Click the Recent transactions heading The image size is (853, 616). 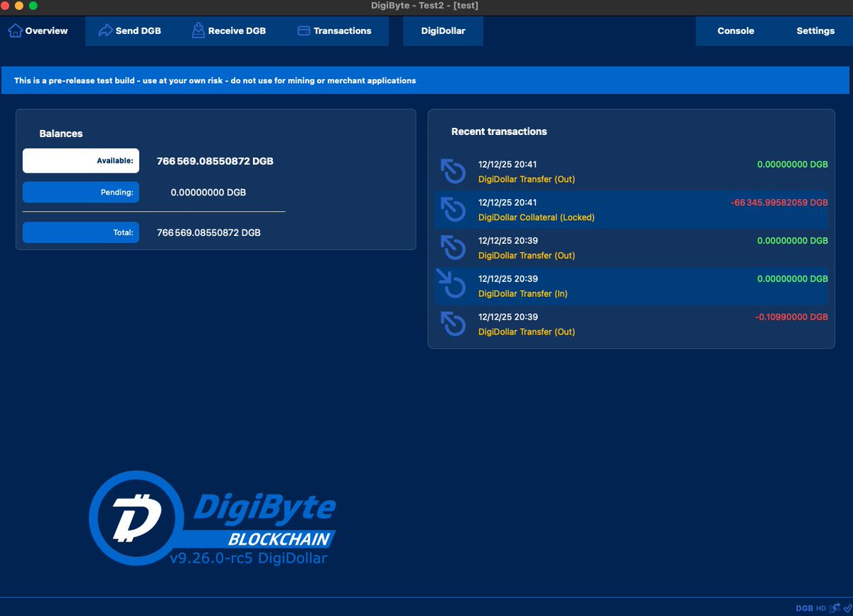[x=499, y=131]
